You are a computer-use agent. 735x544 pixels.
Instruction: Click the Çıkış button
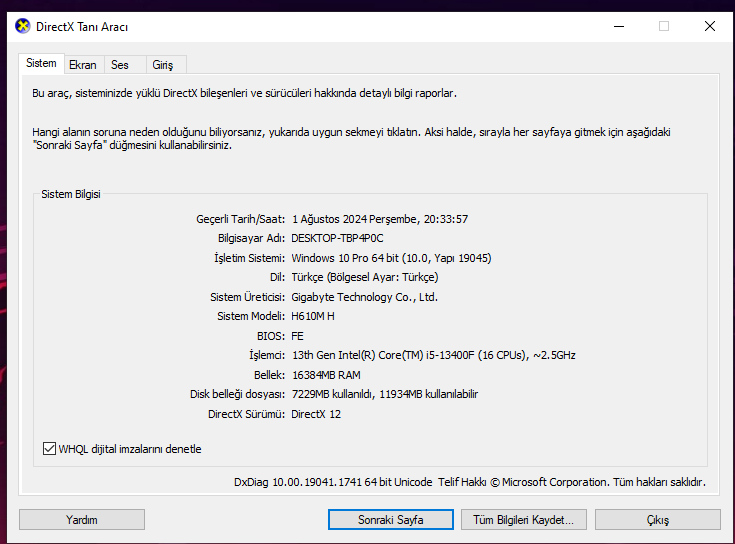658,520
